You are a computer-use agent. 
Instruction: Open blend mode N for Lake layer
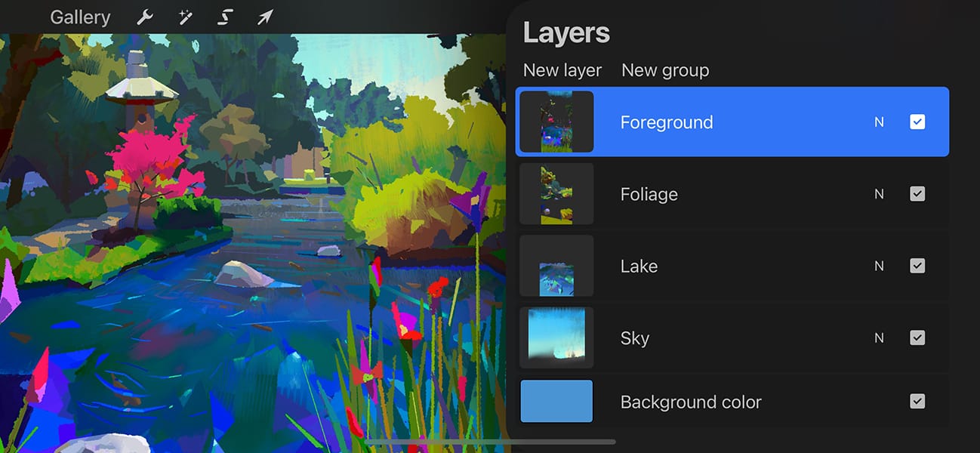point(879,266)
